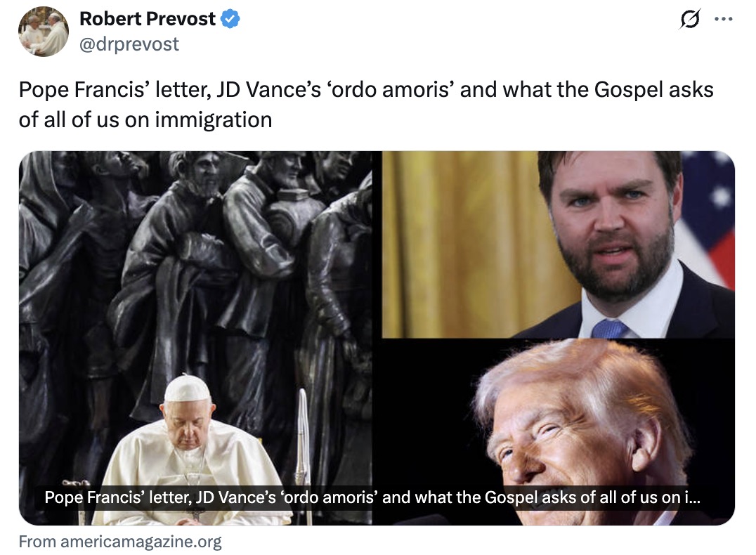The image size is (756, 555).
Task: Open the photo of the smiling blond-haired man
Action: tap(559, 432)
